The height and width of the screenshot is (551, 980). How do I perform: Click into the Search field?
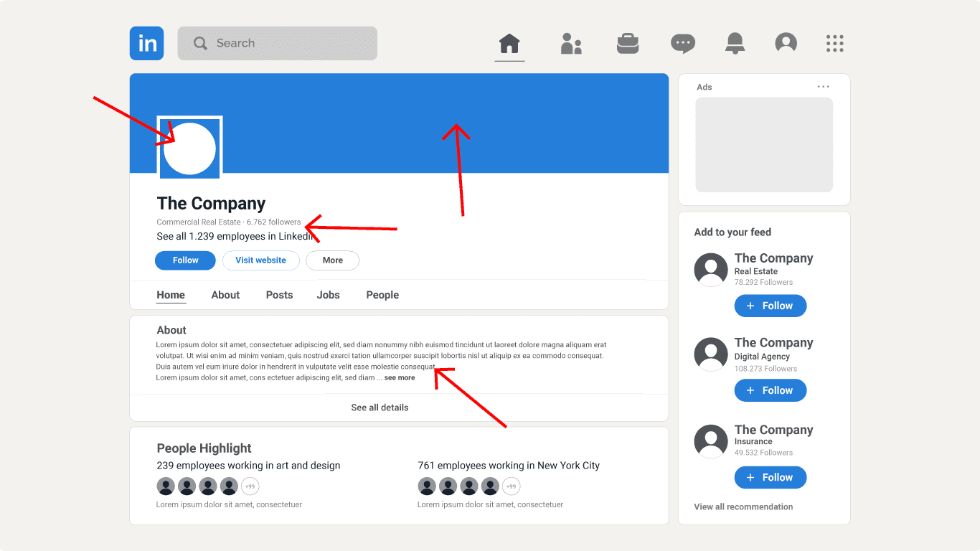click(278, 43)
